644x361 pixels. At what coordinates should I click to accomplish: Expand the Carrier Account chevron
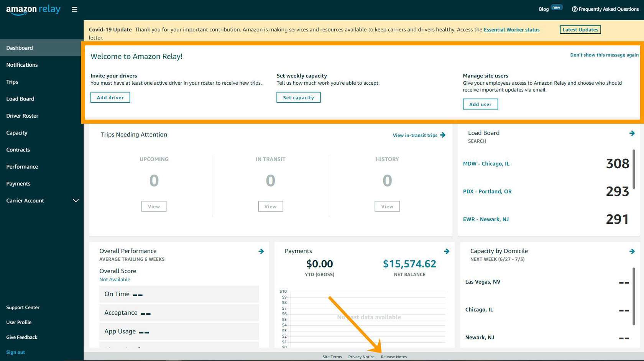point(76,200)
